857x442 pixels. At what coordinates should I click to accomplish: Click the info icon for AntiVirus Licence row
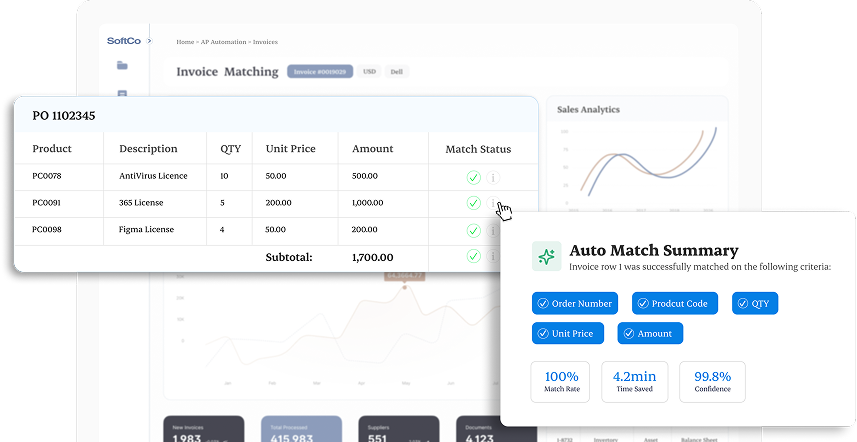tap(493, 178)
